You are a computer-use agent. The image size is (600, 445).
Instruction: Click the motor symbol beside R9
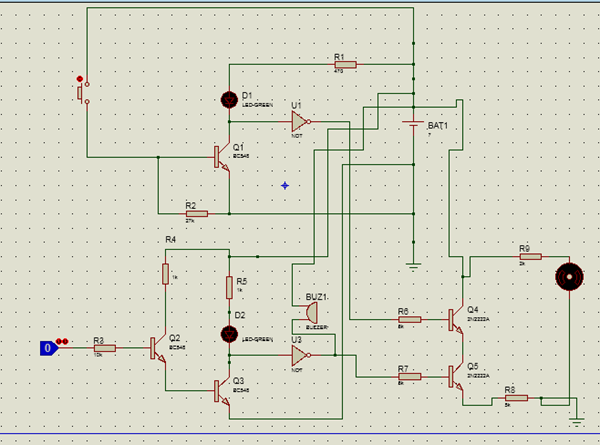coord(569,277)
